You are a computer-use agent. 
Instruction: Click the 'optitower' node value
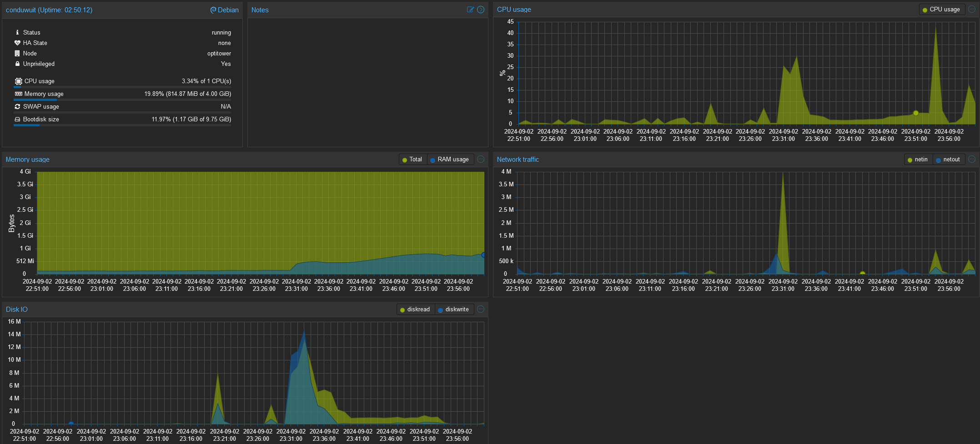[x=219, y=54]
